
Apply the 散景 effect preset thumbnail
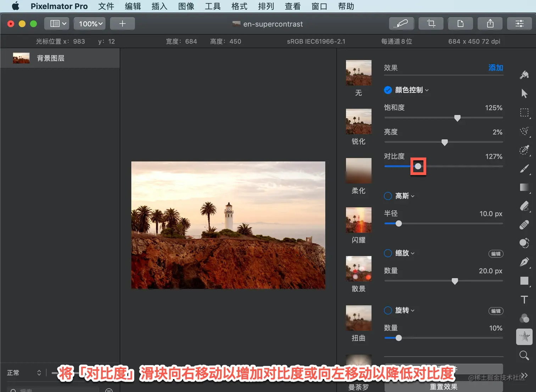coord(359,269)
